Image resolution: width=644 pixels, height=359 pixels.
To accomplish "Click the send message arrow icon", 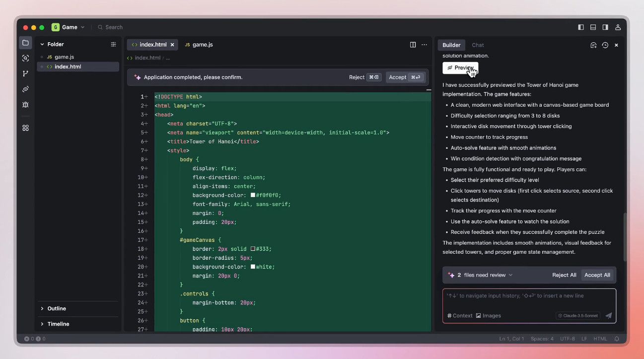I will click(609, 315).
